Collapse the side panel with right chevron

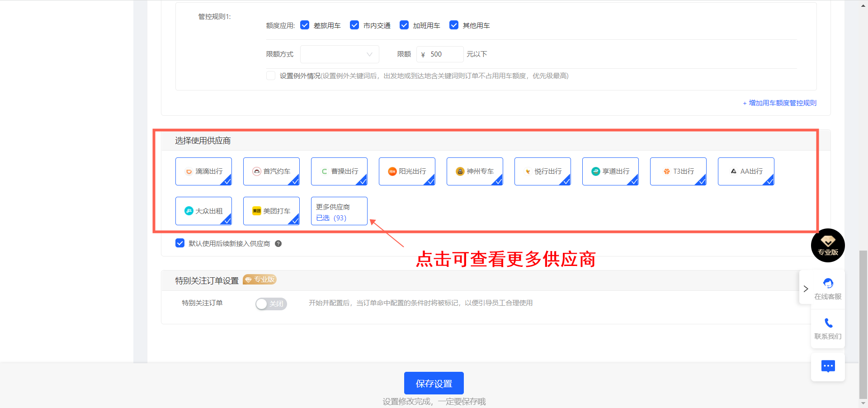click(806, 289)
